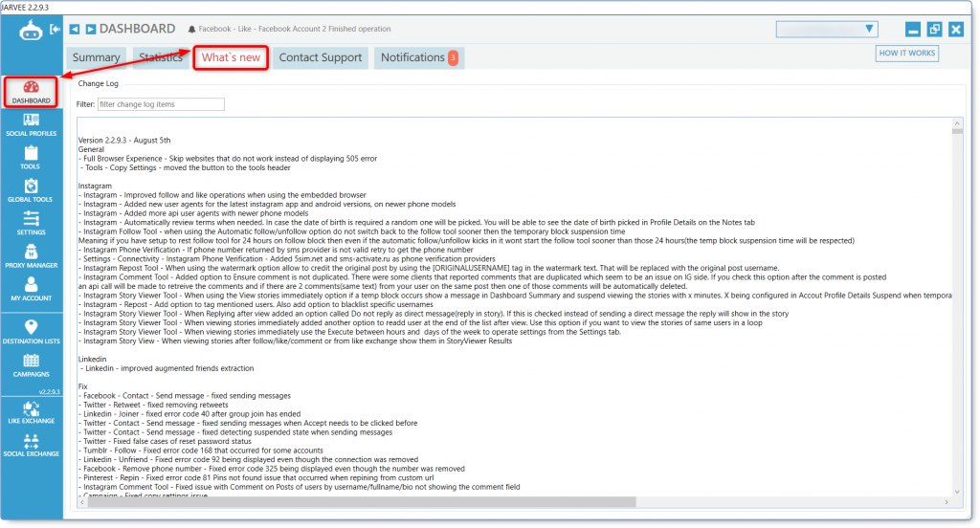Screen dimensions: 980x528
Task: Open the Tools sidebar section
Action: click(31, 157)
